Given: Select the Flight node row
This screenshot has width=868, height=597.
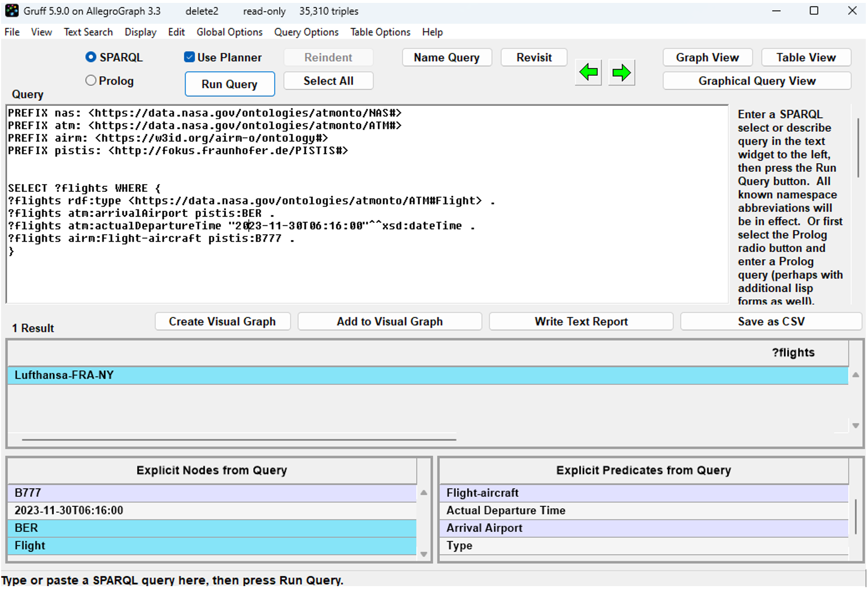Looking at the screenshot, I should pyautogui.click(x=212, y=546).
